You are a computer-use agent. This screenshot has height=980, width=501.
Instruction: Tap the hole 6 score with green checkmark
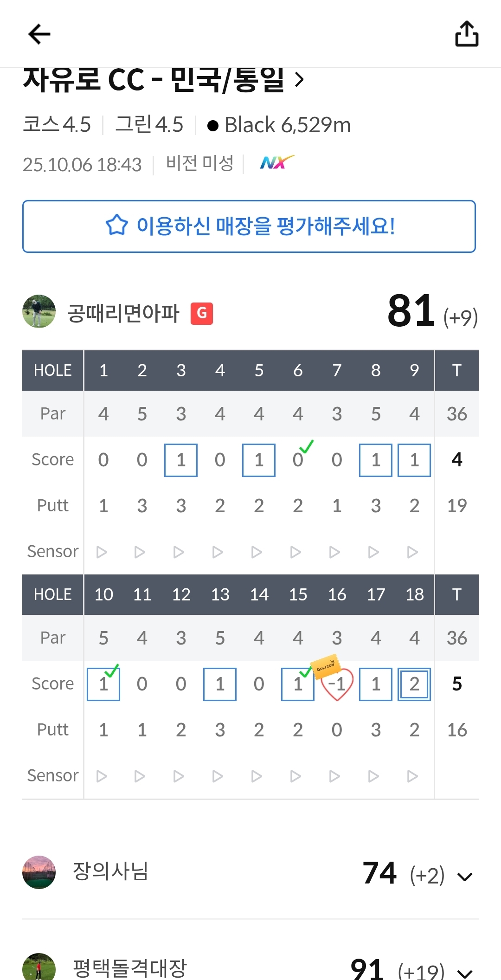click(x=298, y=459)
